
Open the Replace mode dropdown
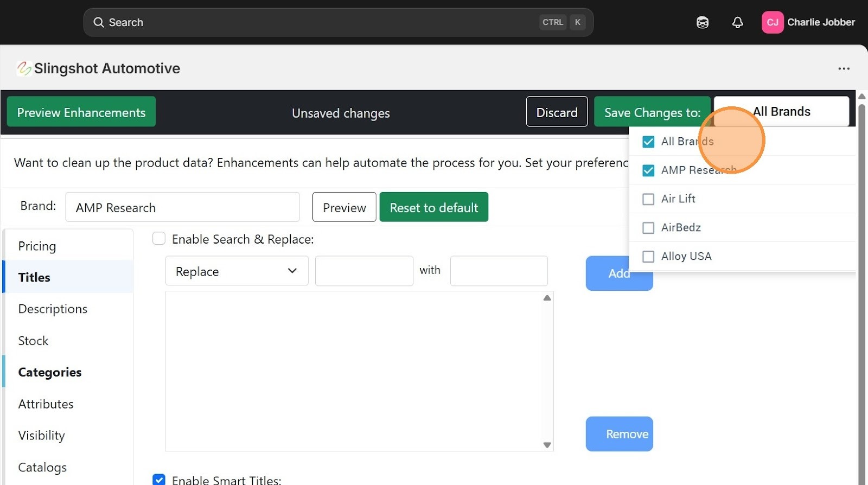[237, 271]
